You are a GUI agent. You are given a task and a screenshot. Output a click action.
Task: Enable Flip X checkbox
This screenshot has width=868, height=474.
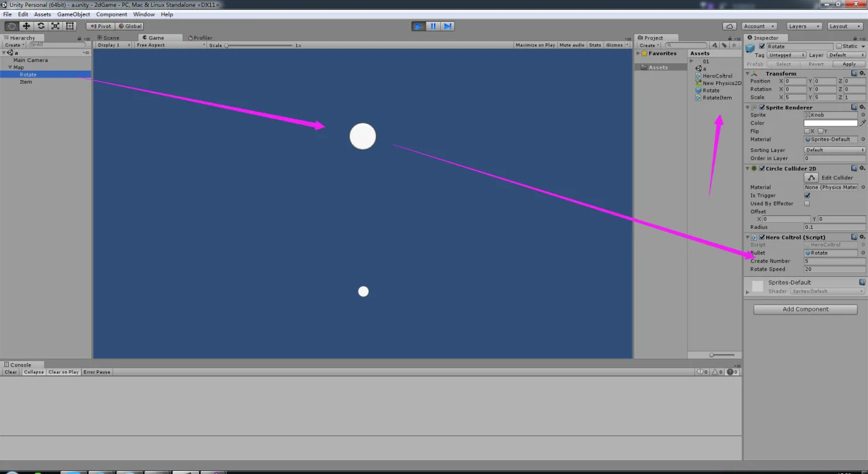pyautogui.click(x=807, y=131)
